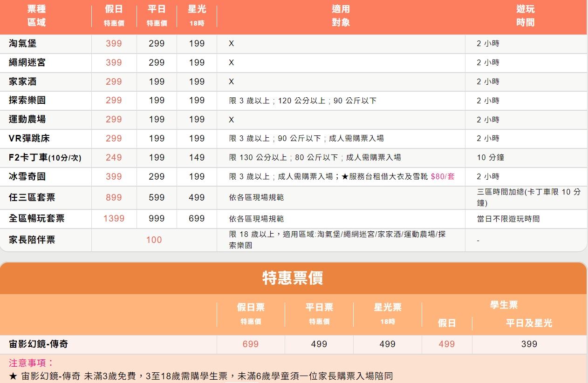The height and width of the screenshot is (383, 588).
Task: Click the 家家酒 row title
Action: point(22,81)
